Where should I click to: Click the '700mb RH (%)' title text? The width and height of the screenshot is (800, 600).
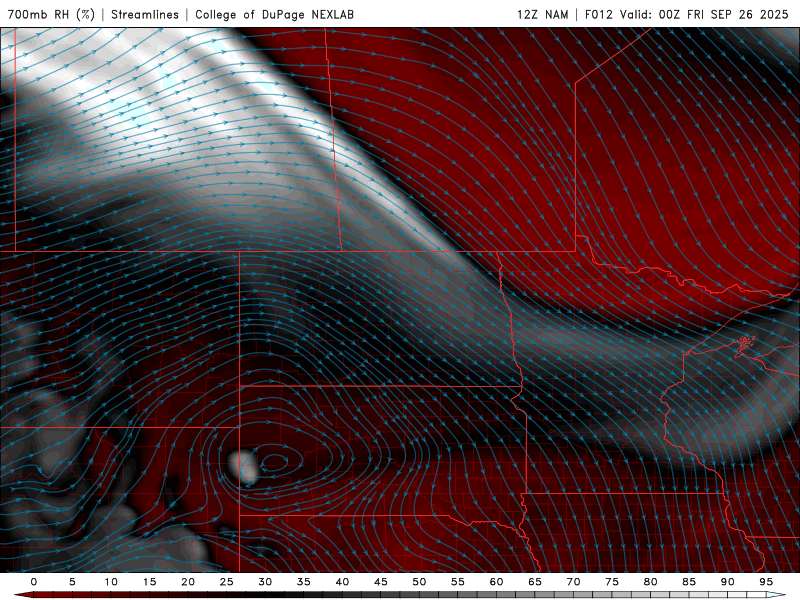51,14
